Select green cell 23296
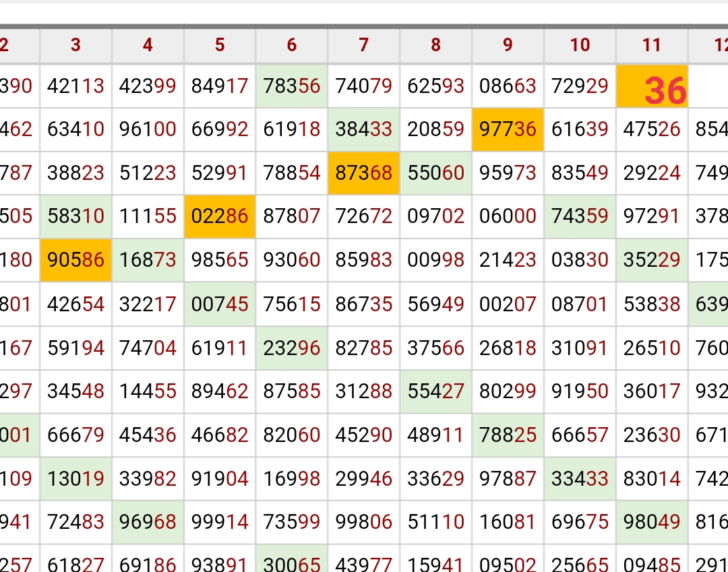728x572 pixels. tap(292, 348)
